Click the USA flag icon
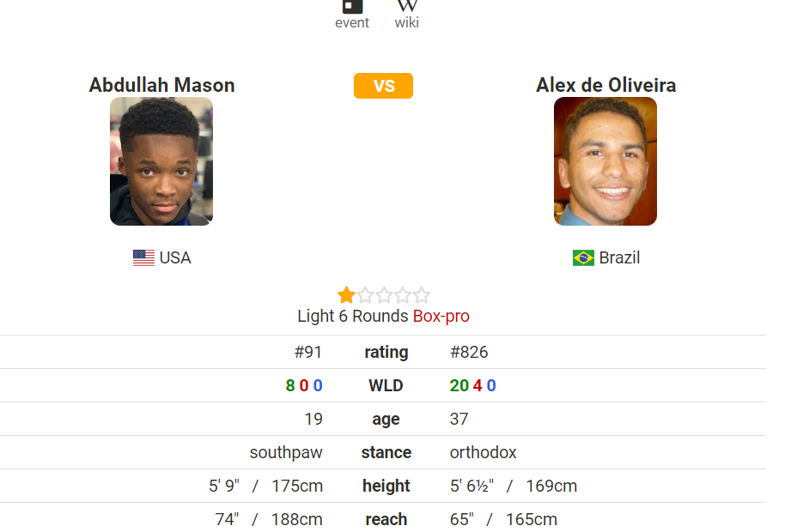This screenshot has width=797, height=532. click(143, 258)
